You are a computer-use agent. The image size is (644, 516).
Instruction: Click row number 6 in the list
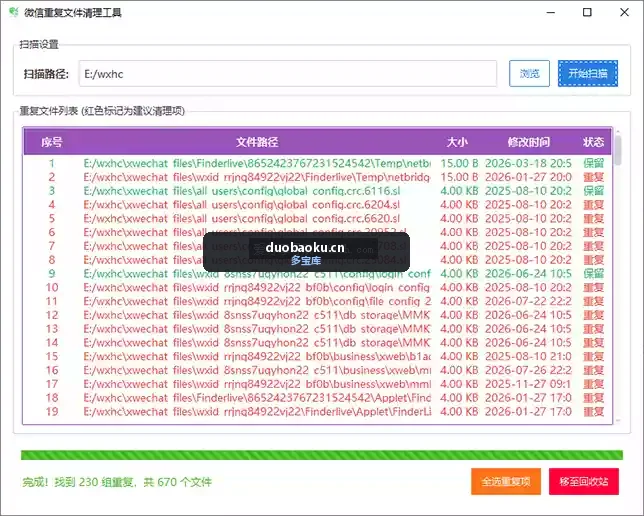52,232
